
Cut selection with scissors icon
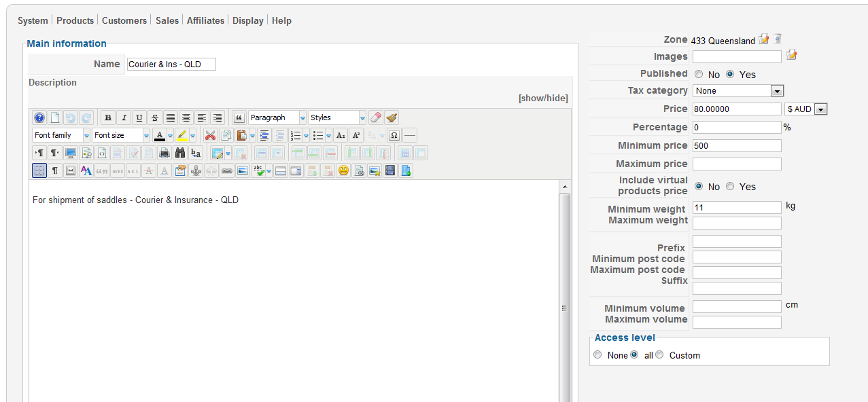[x=211, y=135]
